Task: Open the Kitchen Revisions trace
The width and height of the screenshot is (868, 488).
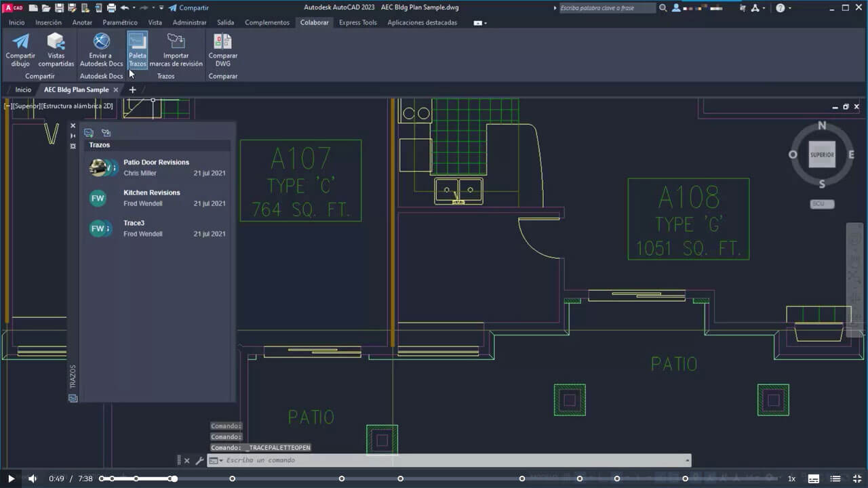Action: click(157, 198)
